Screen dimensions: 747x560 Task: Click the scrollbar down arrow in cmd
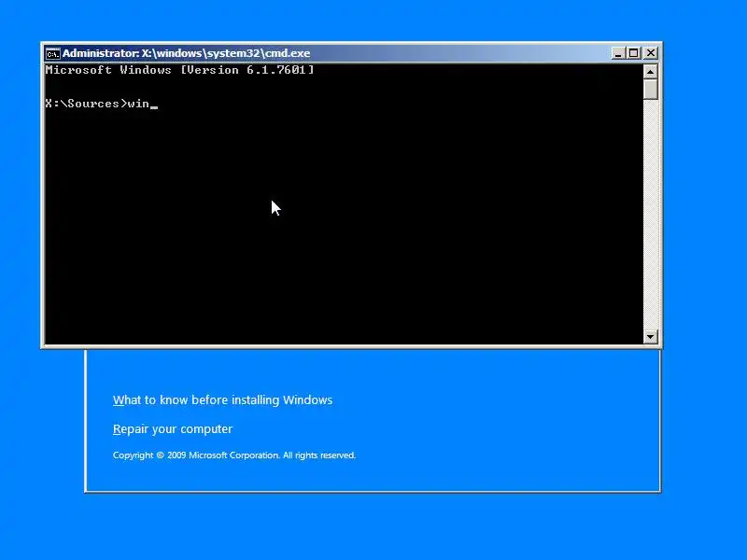650,337
